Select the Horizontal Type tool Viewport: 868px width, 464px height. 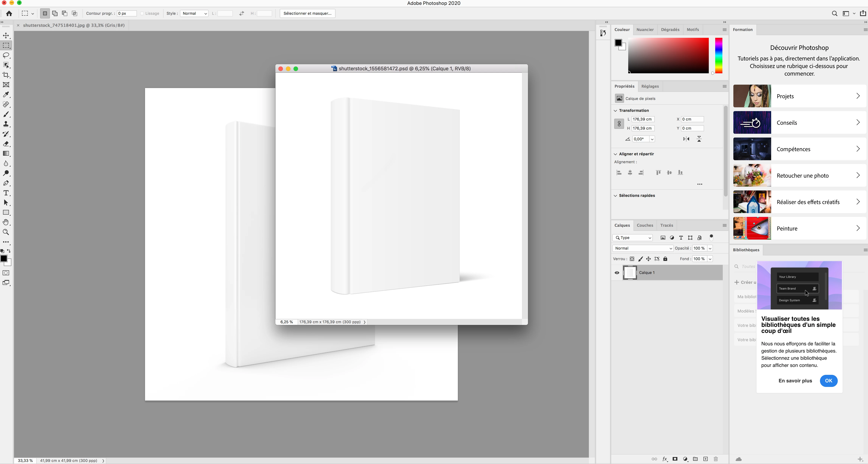click(6, 193)
